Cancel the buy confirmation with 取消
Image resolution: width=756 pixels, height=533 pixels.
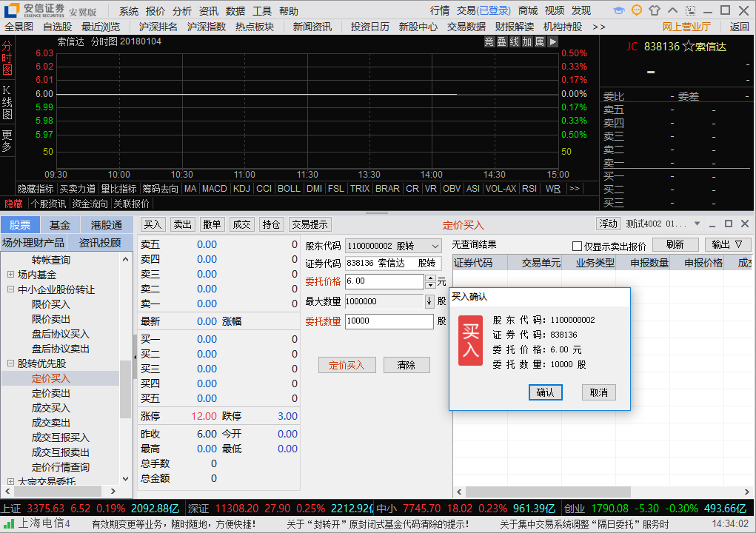pos(599,392)
